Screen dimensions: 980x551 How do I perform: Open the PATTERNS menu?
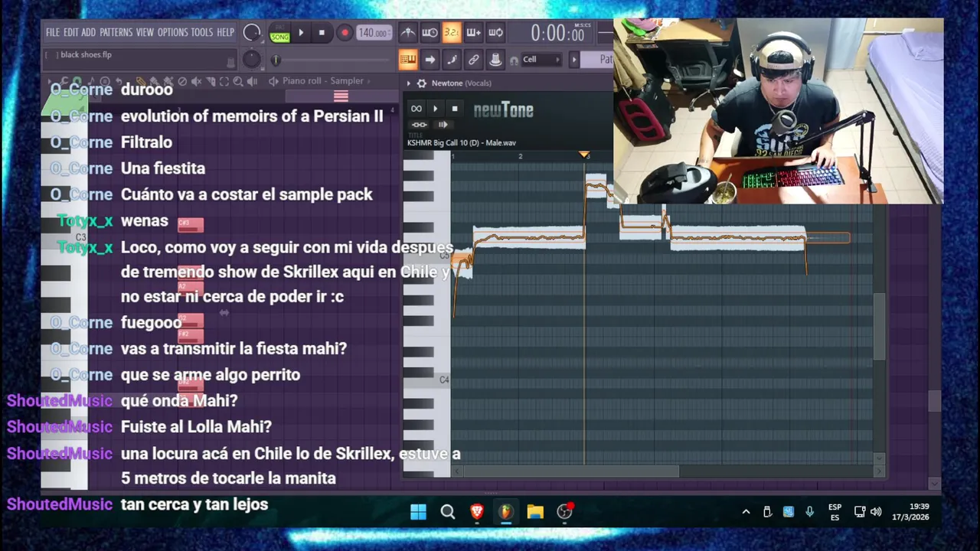tap(116, 33)
